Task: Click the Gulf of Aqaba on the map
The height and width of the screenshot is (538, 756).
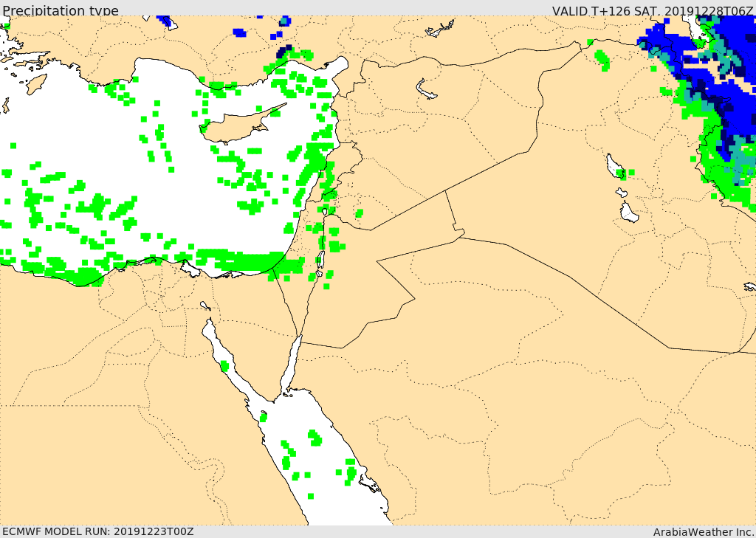Action: [291, 364]
